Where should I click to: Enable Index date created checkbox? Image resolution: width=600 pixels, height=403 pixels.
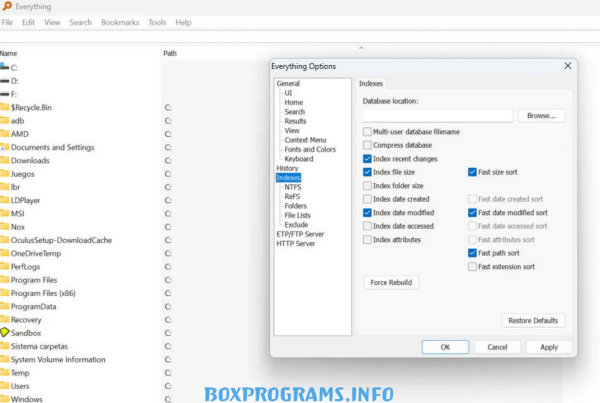click(367, 199)
